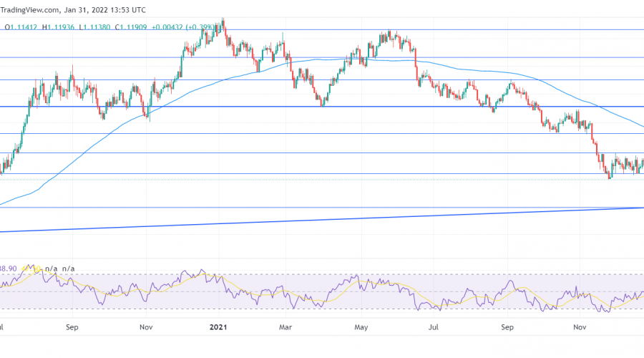The height and width of the screenshot is (358, 644).
Task: Select the yellow RSI average value
Action: pos(31,268)
